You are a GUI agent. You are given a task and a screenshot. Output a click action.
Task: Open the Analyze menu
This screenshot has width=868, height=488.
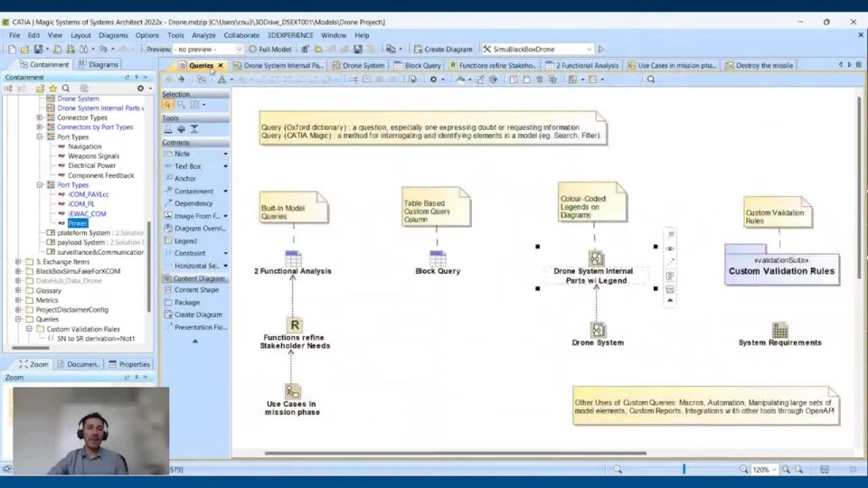click(203, 35)
